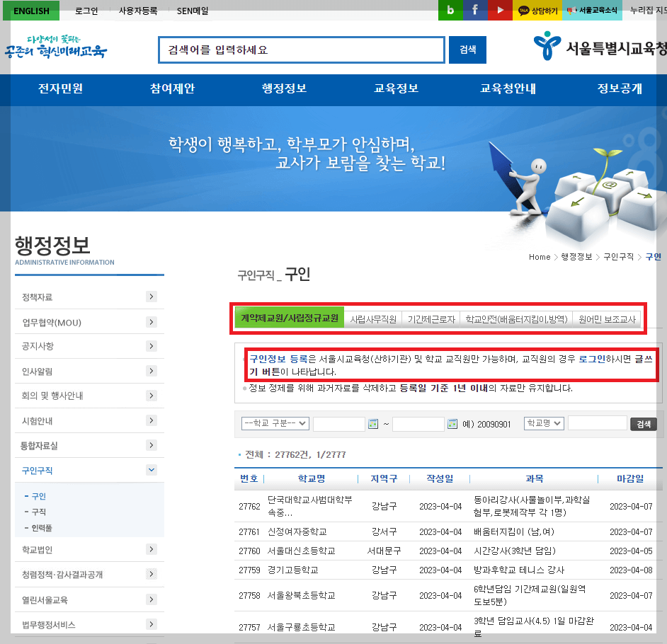Click the 정책자료 arrow icon
Screen dimensions: 667x644
click(151, 297)
